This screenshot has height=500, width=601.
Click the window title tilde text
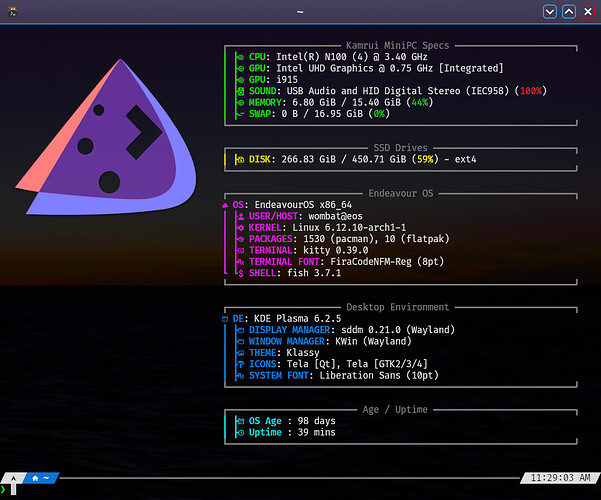[300, 11]
